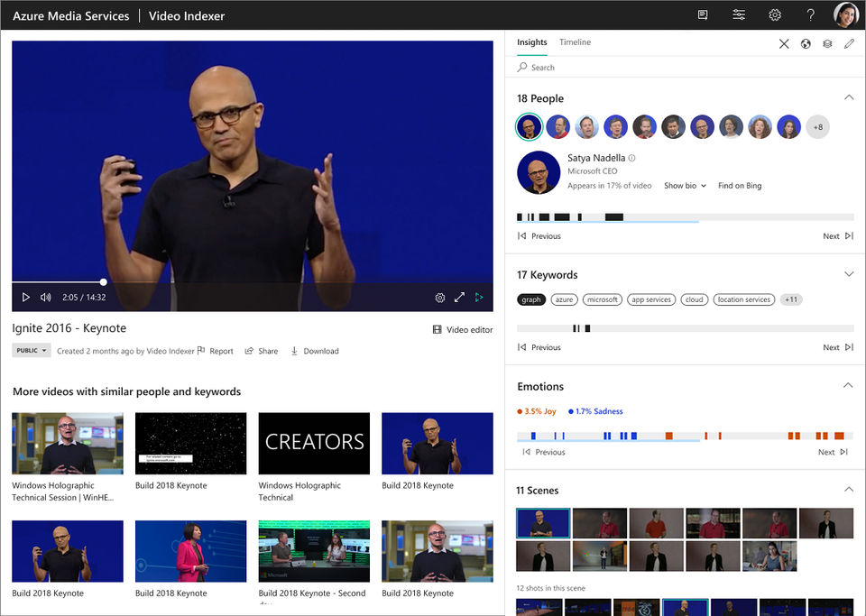This screenshot has width=866, height=616.
Task: Go to Previous keyword occurrence
Action: point(539,347)
